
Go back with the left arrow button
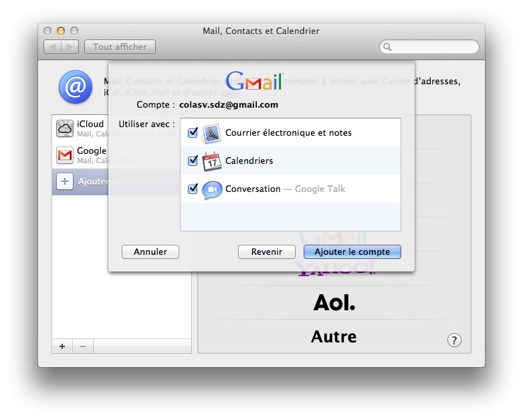tap(53, 47)
